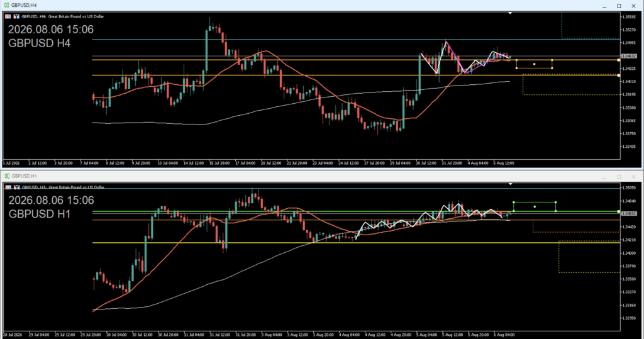644x339 pixels.
Task: Grab green horizontal line end handle in H1
Action: 619,211
